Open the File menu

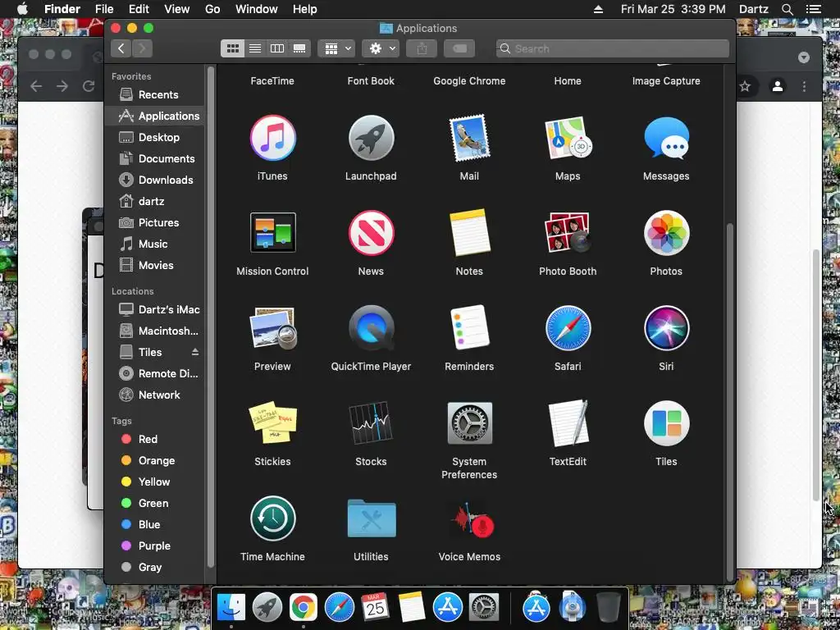[x=104, y=9]
